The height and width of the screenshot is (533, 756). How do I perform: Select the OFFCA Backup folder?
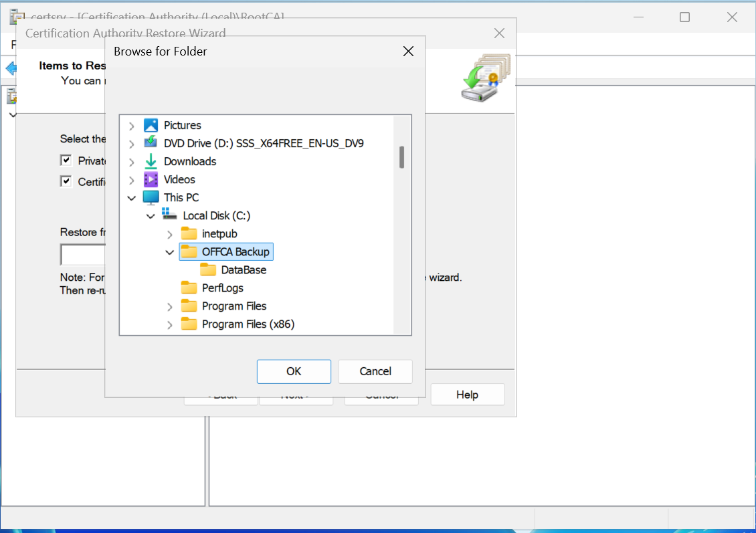click(x=235, y=251)
